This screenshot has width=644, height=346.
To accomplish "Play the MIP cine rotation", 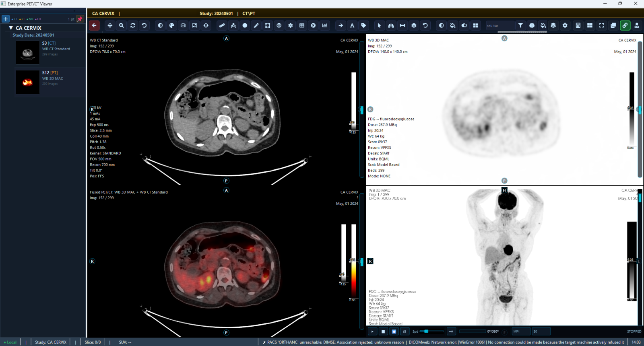I will coord(372,332).
